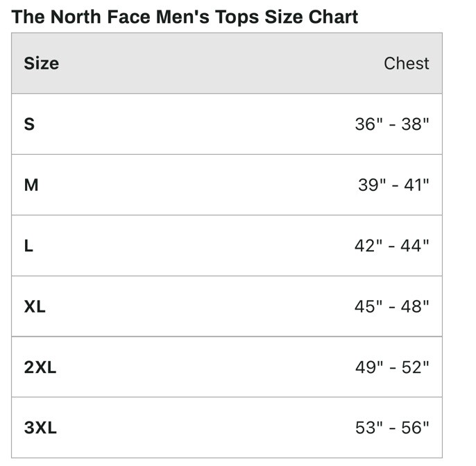476x466 pixels.
Task: Click the 56" value in the 3XL row
Action: click(x=416, y=428)
